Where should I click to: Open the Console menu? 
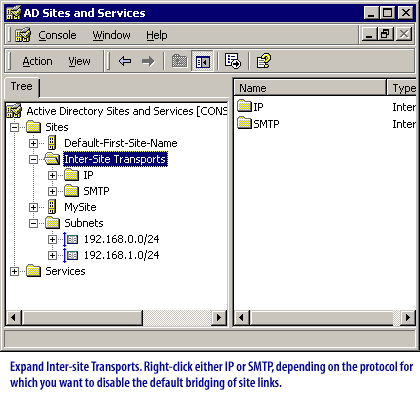pyautogui.click(x=57, y=35)
